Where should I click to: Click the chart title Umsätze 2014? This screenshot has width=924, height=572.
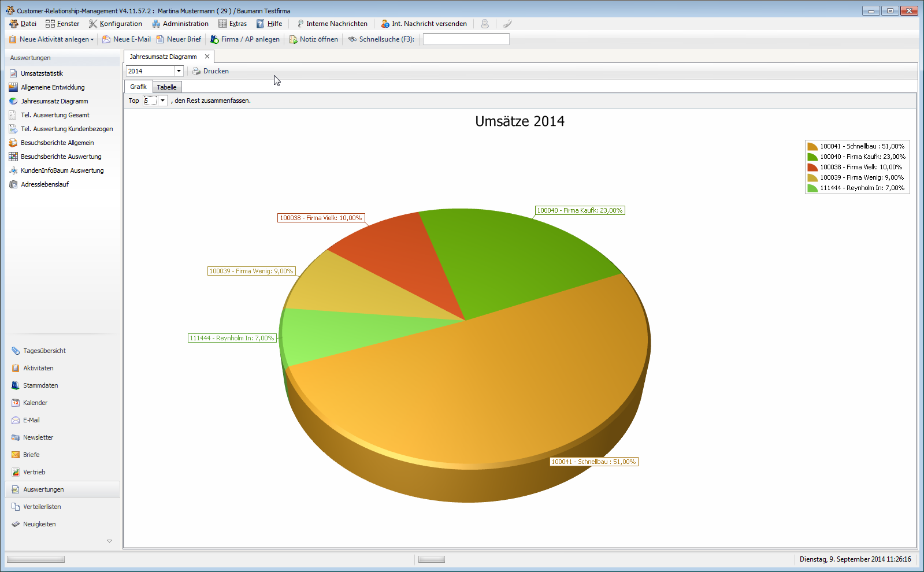pos(519,121)
